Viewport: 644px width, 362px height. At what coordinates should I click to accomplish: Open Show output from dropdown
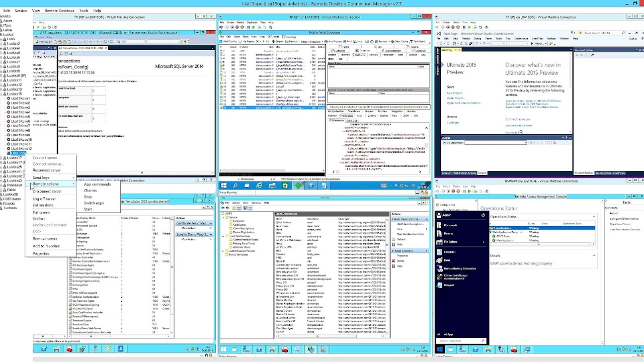click(x=496, y=143)
